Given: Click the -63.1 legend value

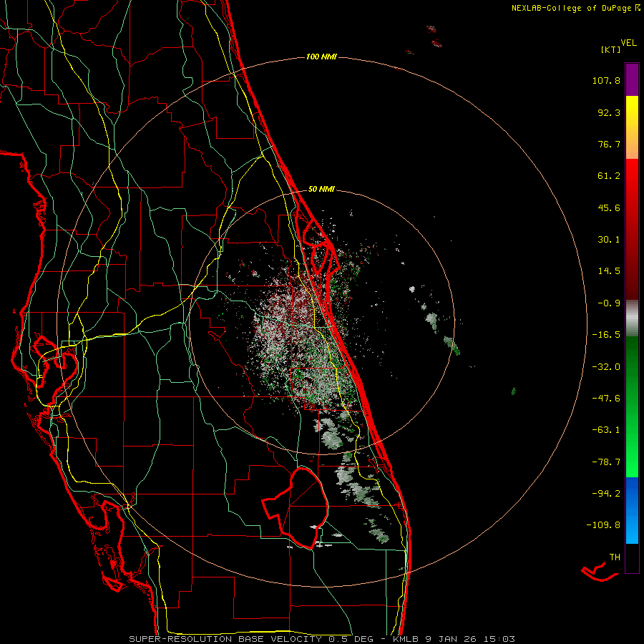Looking at the screenshot, I should pyautogui.click(x=606, y=430).
